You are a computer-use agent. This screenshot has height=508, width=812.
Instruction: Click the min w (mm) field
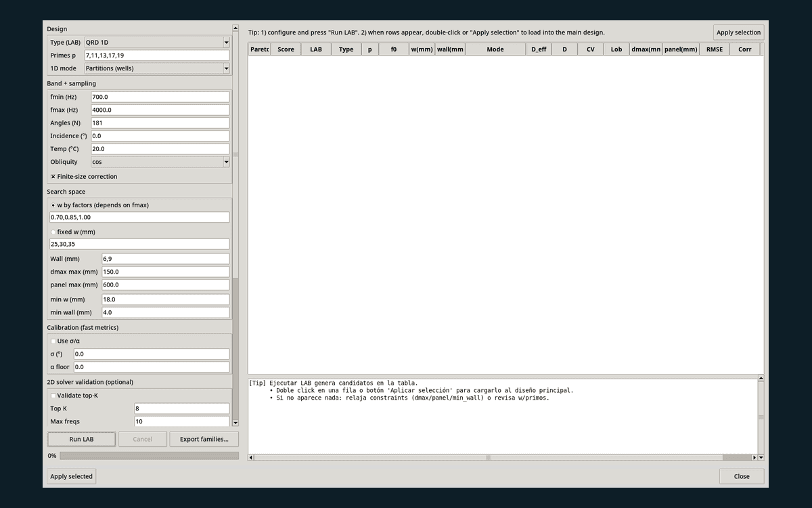click(166, 299)
